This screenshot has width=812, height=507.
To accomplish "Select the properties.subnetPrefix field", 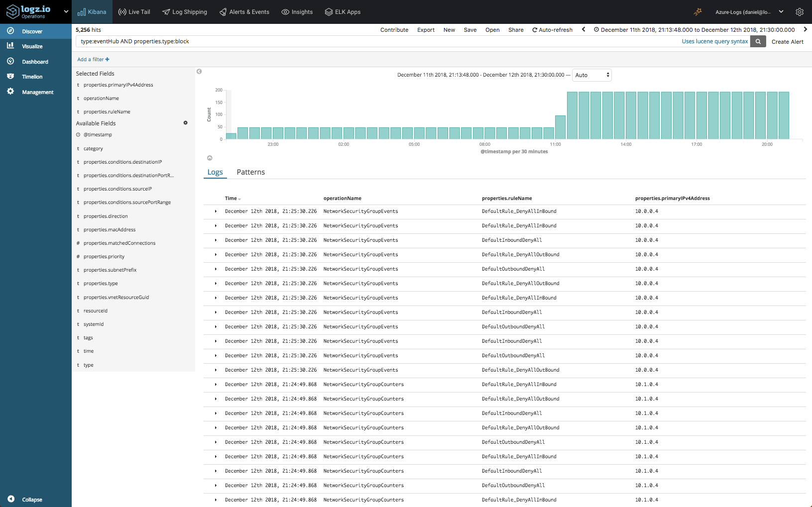I will point(110,270).
